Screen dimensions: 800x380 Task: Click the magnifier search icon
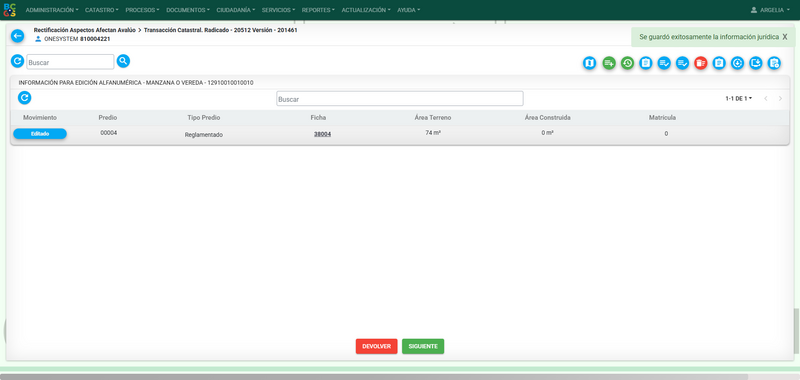123,61
